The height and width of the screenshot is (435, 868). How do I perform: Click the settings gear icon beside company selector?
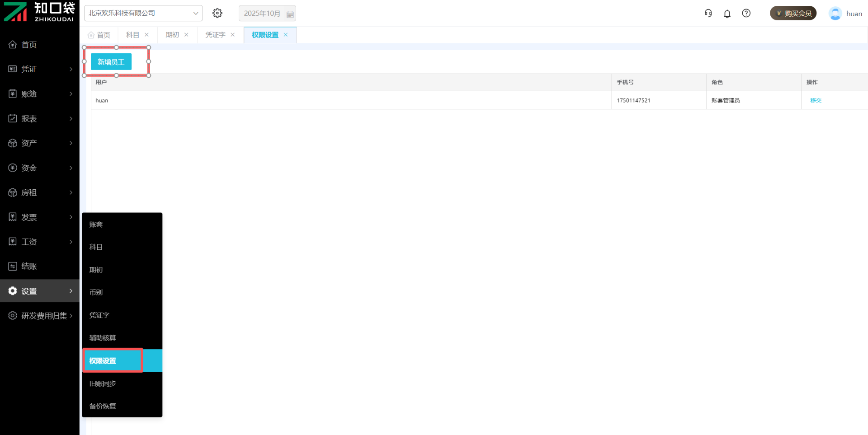click(x=217, y=13)
